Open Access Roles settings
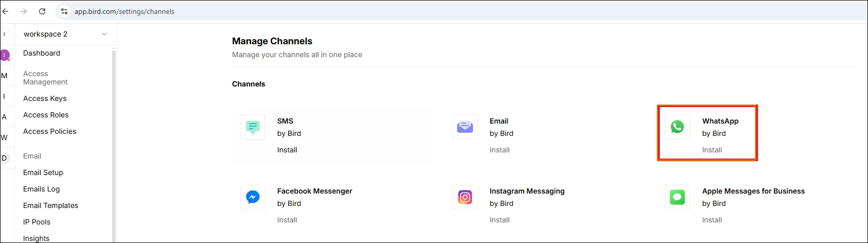 tap(46, 115)
